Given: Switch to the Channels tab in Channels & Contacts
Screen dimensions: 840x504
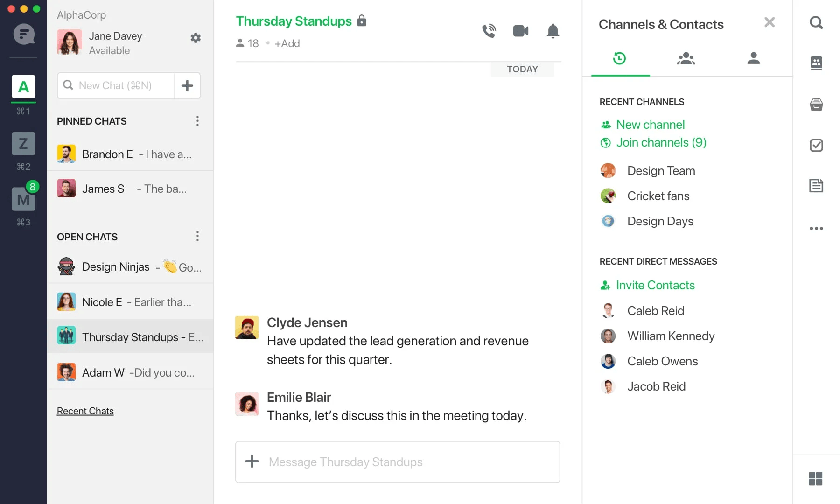Looking at the screenshot, I should (686, 58).
